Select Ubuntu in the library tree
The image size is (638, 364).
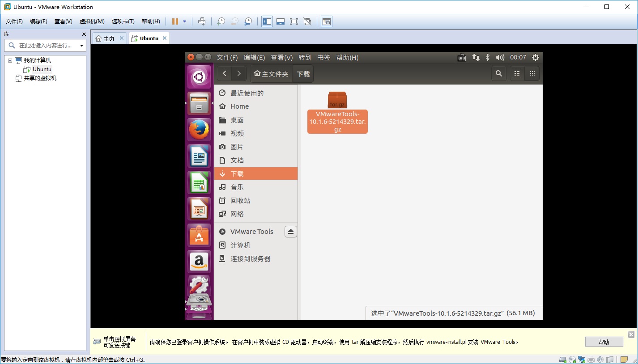pyautogui.click(x=42, y=69)
